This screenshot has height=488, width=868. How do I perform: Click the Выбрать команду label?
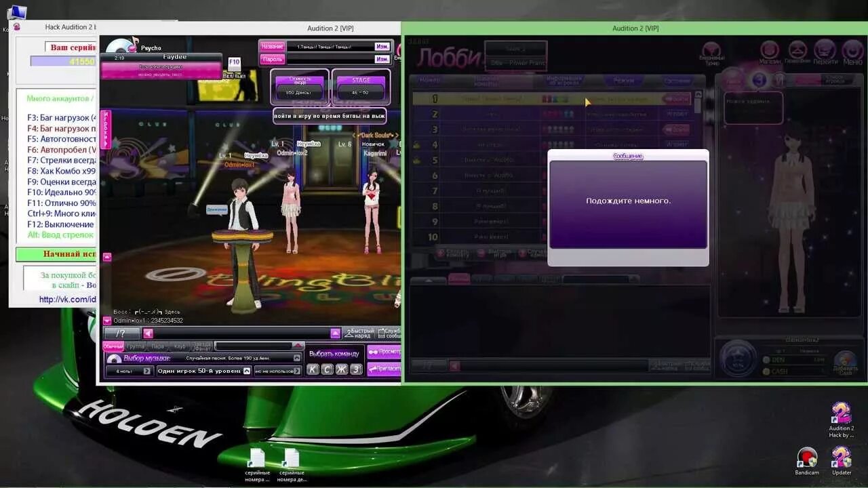pos(334,354)
